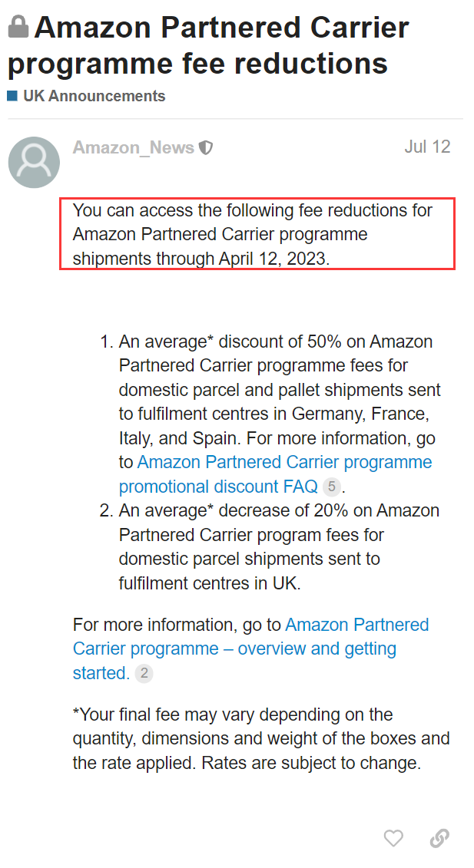Open overview and getting started link
474x868 pixels.
250,649
